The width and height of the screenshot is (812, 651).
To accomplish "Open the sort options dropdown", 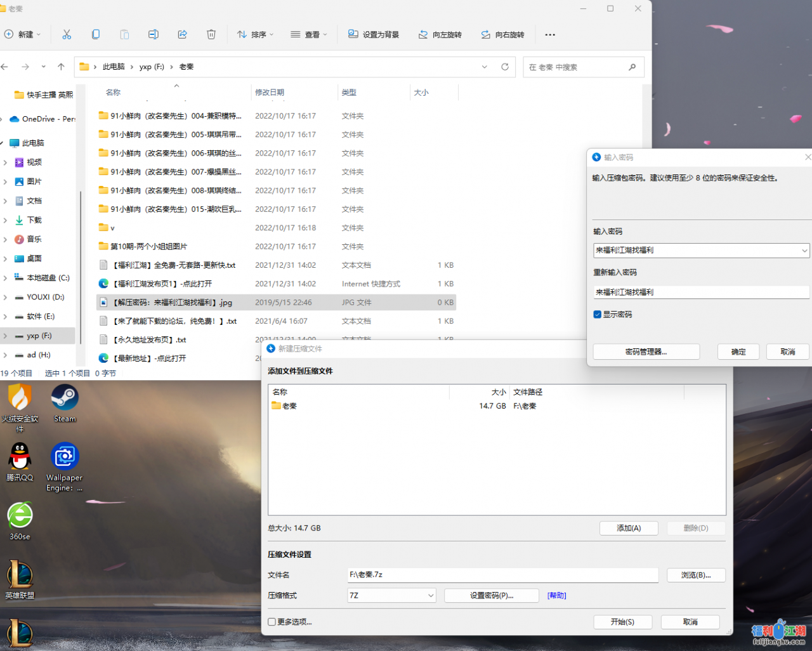I will [255, 34].
